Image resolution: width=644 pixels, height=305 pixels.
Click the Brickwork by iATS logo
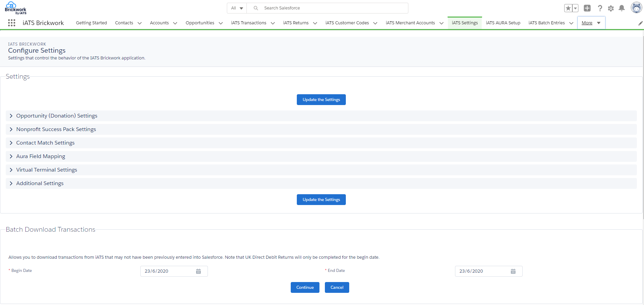click(16, 8)
